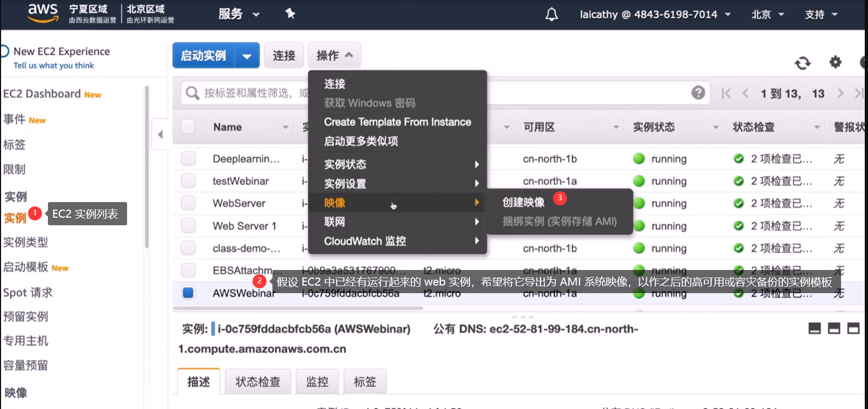868x409 pixels.
Task: Go to next page of results
Action: coord(841,93)
